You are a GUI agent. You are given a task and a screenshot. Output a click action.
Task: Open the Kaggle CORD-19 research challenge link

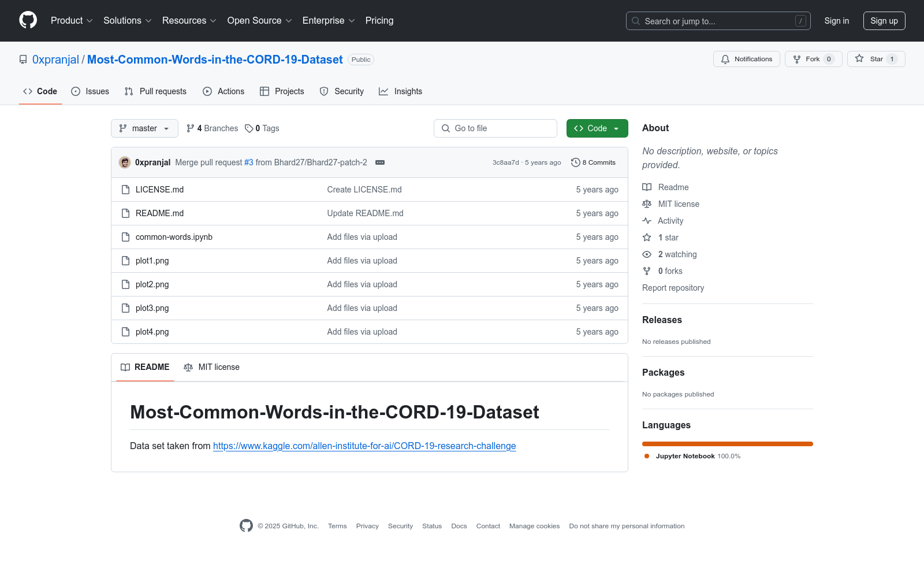364,446
